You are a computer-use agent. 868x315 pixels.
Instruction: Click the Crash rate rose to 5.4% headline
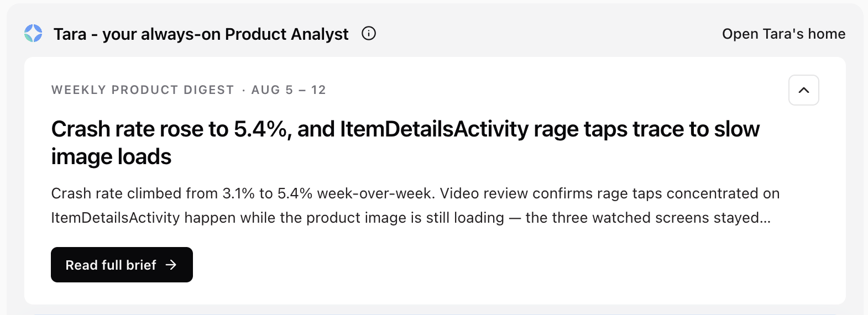(x=405, y=143)
